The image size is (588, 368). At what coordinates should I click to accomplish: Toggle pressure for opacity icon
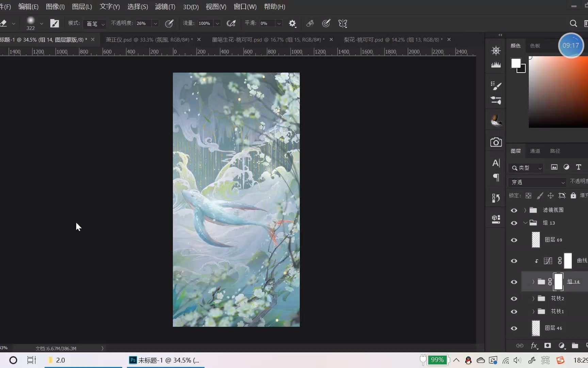(169, 23)
